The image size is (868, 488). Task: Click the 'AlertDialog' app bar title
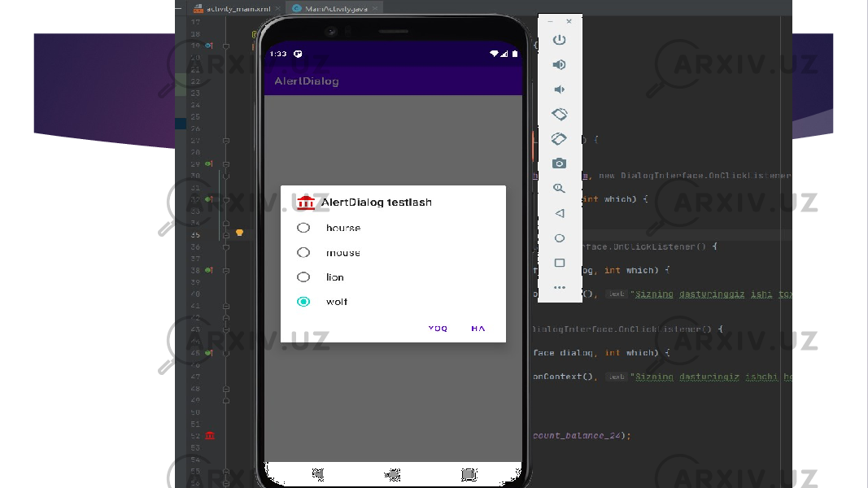pyautogui.click(x=307, y=81)
